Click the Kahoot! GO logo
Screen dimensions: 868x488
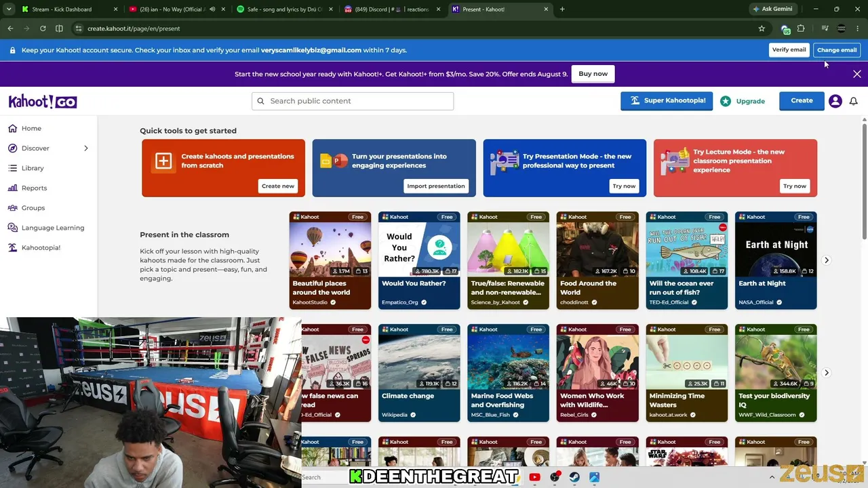[43, 102]
